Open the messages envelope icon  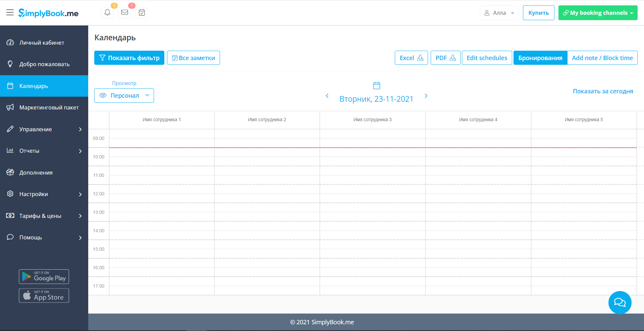pos(125,12)
